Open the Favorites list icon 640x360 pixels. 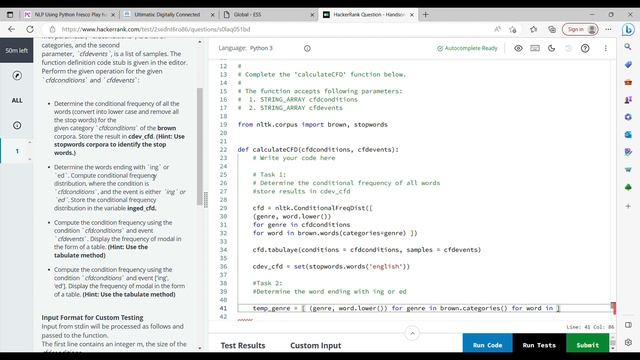pyautogui.click(x=533, y=29)
